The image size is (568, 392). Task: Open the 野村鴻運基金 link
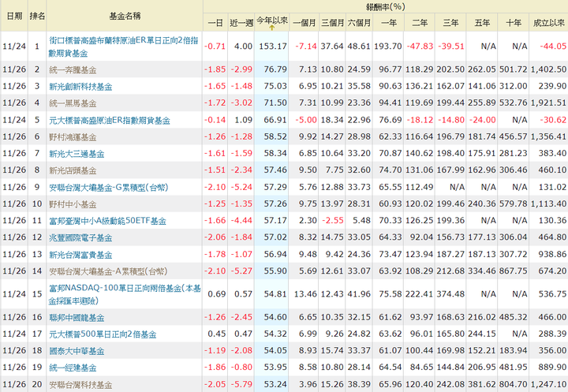(73, 137)
